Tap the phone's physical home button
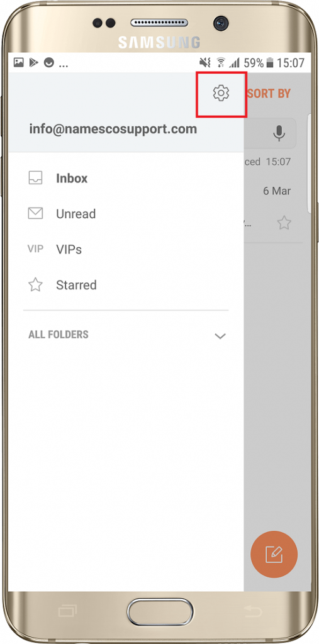 (x=160, y=612)
